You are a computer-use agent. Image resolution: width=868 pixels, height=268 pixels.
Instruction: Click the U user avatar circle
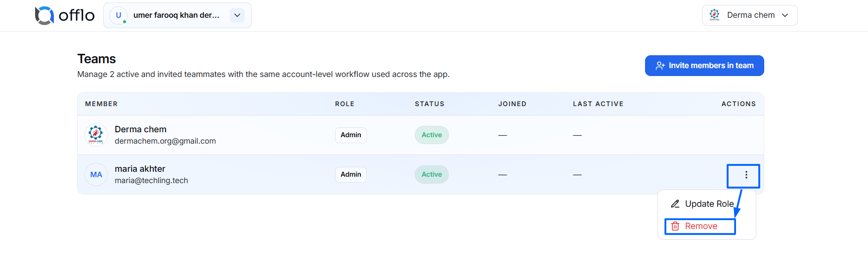point(118,15)
